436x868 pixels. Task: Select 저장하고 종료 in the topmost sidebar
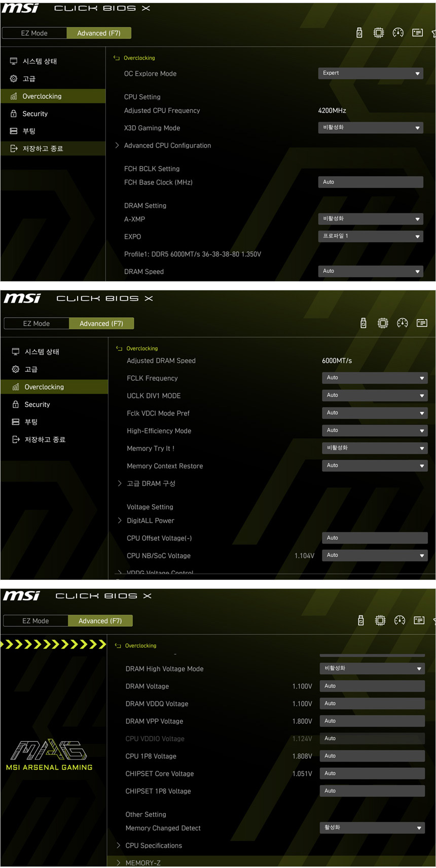43,148
